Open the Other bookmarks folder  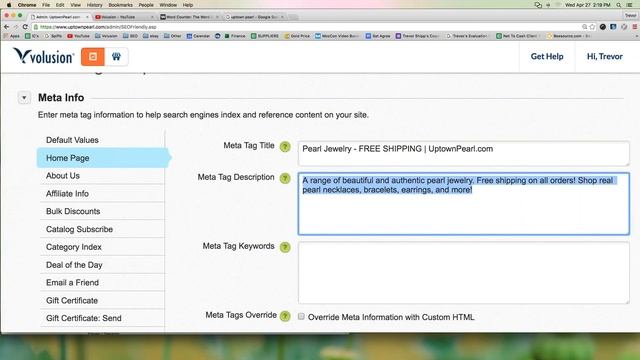click(x=172, y=36)
